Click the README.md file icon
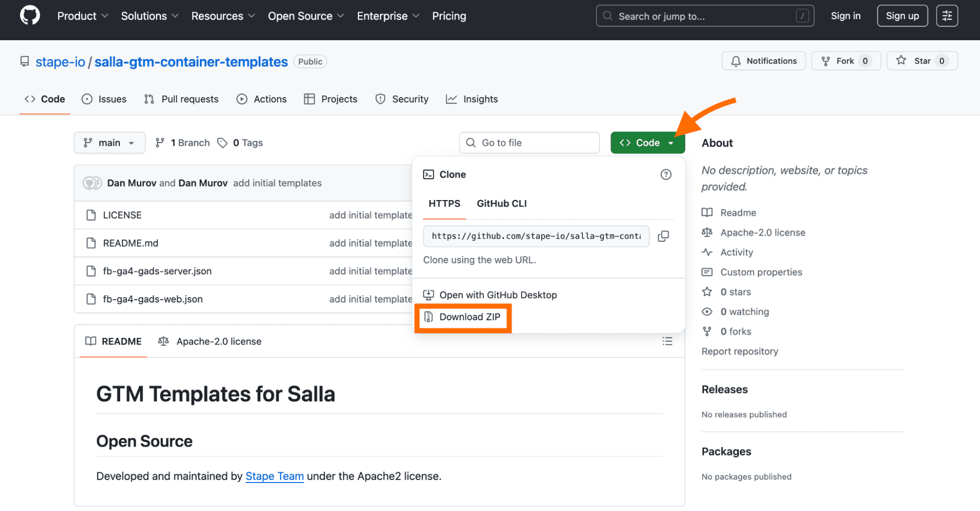Image resolution: width=980 pixels, height=511 pixels. 91,243
